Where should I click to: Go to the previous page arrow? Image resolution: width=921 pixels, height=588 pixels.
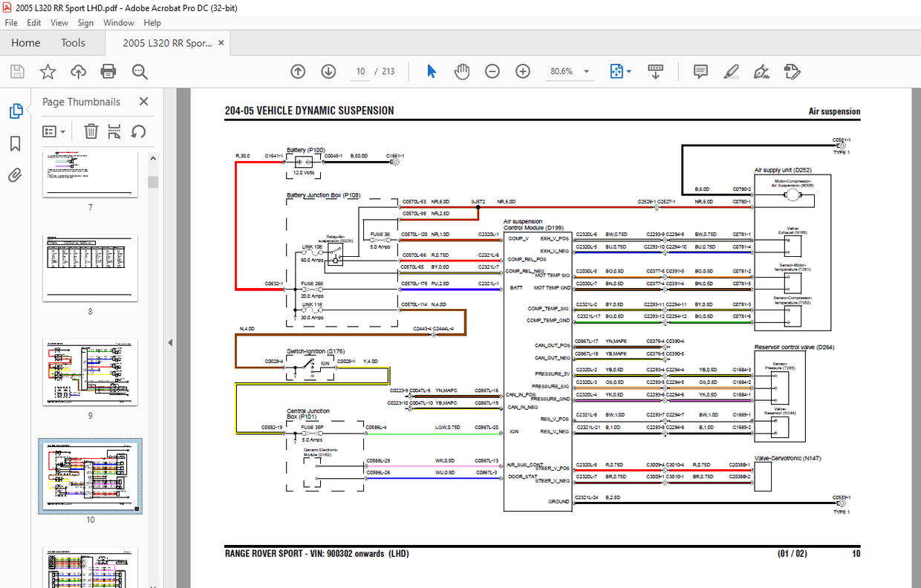pos(298,71)
